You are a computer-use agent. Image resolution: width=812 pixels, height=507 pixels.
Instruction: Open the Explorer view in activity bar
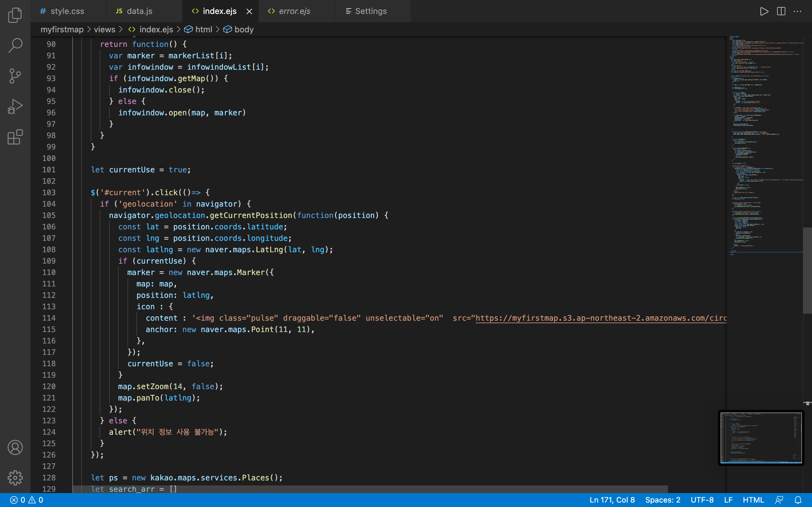tap(15, 15)
